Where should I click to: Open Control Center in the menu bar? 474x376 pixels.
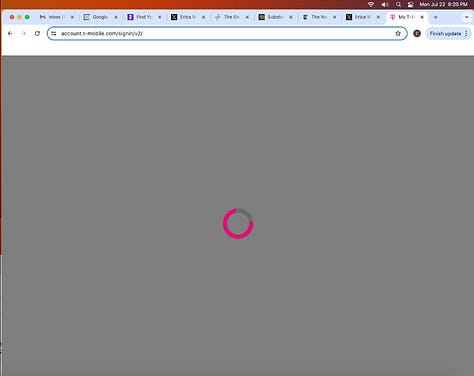pyautogui.click(x=411, y=4)
